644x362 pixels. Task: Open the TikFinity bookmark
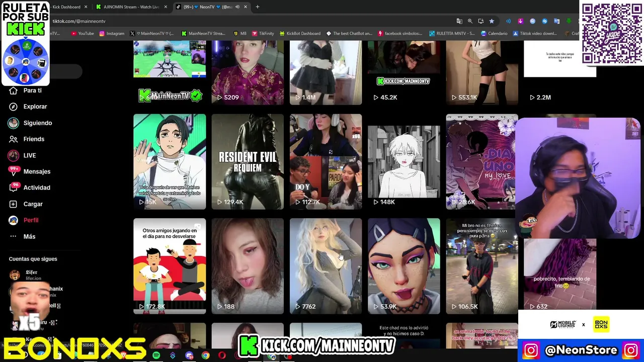click(x=263, y=34)
